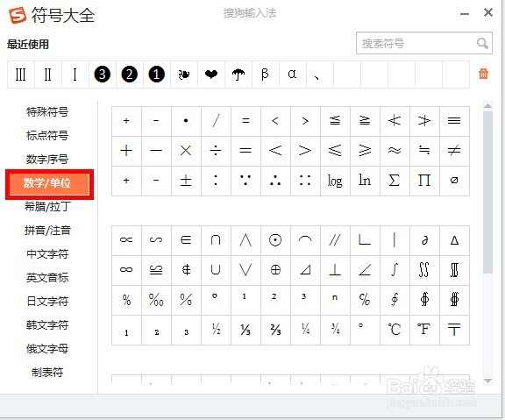The width and height of the screenshot is (505, 420).
Task: Insert recent black circled number 3
Action: [102, 75]
